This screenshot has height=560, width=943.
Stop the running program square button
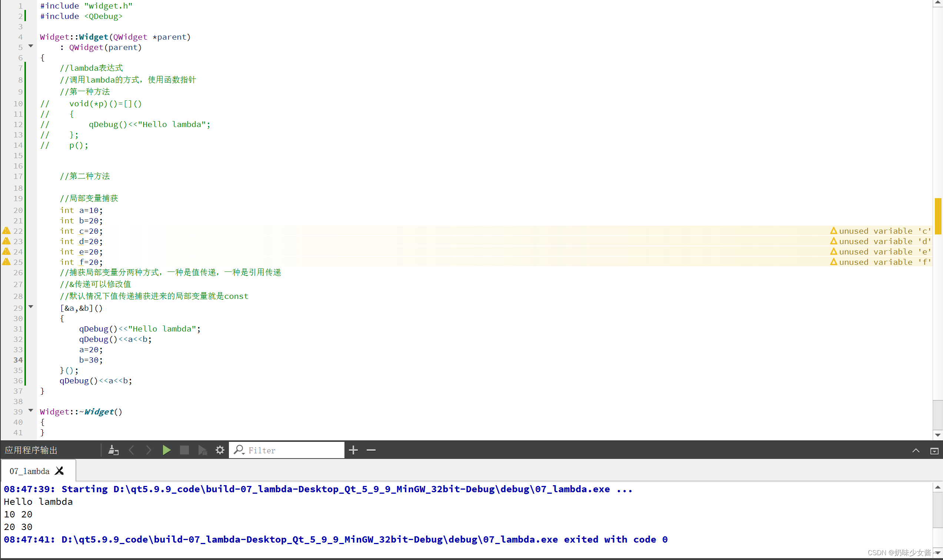pyautogui.click(x=184, y=450)
